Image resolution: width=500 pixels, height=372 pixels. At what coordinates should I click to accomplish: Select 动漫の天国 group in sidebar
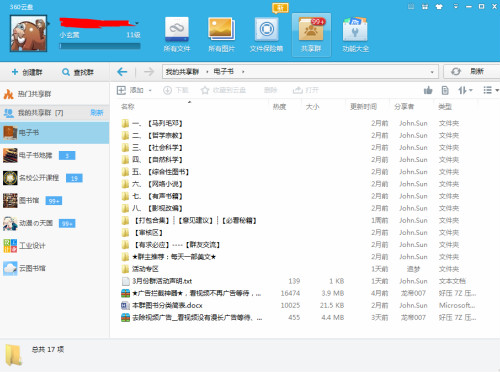tap(54, 223)
